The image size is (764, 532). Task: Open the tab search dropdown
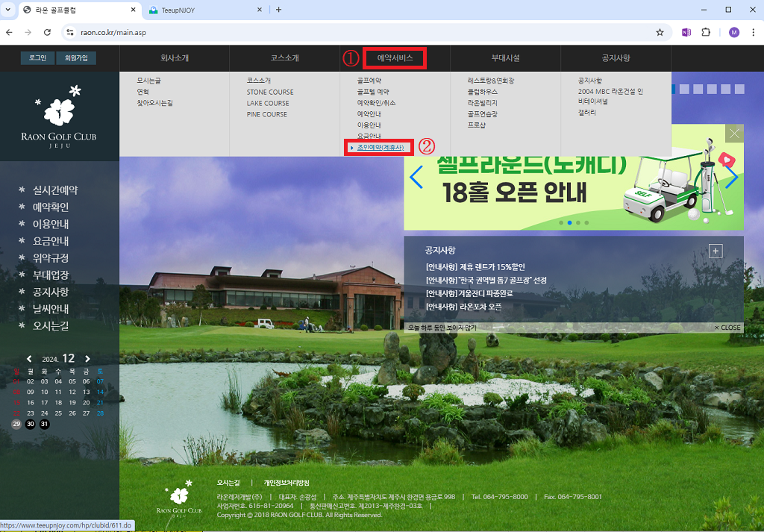click(x=7, y=10)
